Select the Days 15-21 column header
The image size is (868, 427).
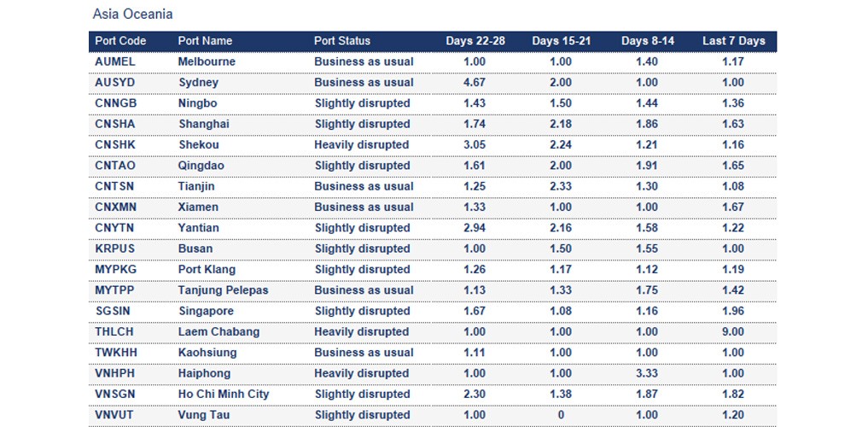tap(561, 41)
